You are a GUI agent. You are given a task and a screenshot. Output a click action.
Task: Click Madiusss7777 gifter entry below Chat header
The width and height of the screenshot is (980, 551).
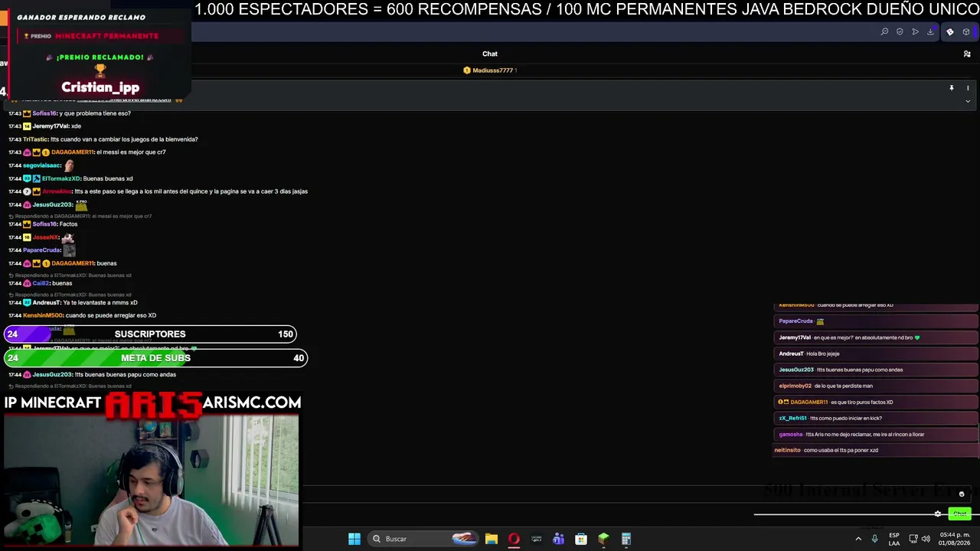pyautogui.click(x=490, y=70)
